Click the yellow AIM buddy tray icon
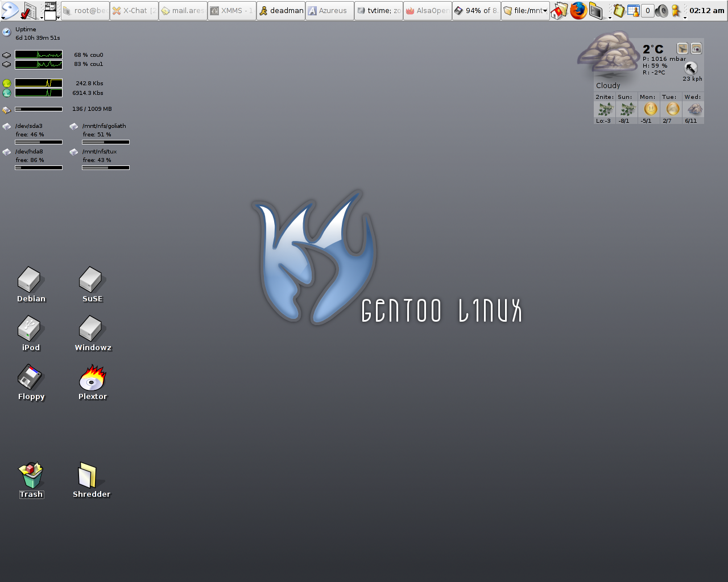The width and height of the screenshot is (728, 582). click(676, 10)
